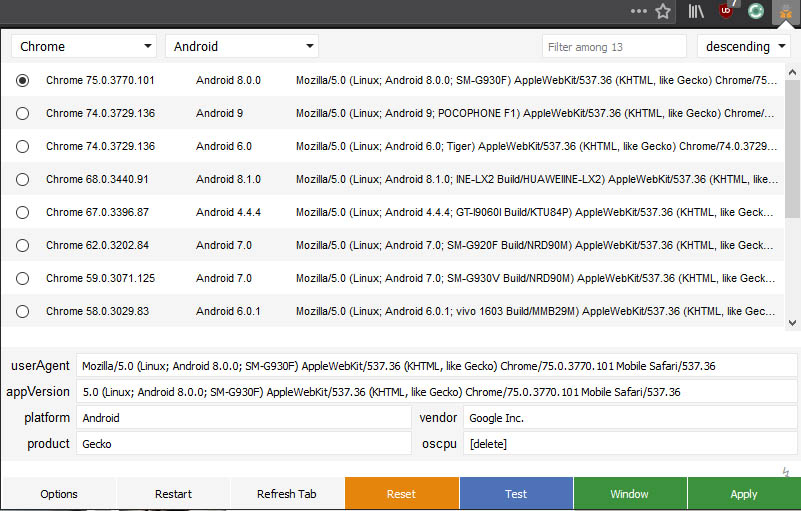Image resolution: width=801 pixels, height=511 pixels.
Task: Select Chrome 74.0.3729.136 Android 9 radio button
Action: click(x=22, y=113)
